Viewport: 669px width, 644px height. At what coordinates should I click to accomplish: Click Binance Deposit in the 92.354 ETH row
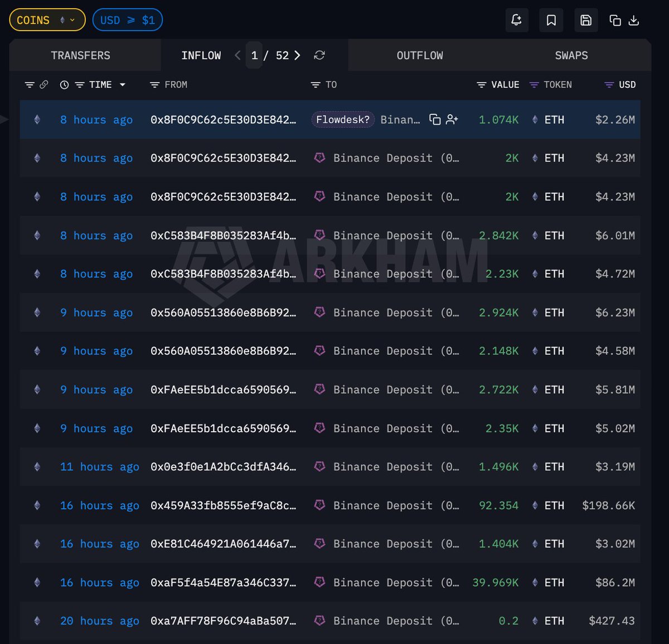(x=396, y=505)
